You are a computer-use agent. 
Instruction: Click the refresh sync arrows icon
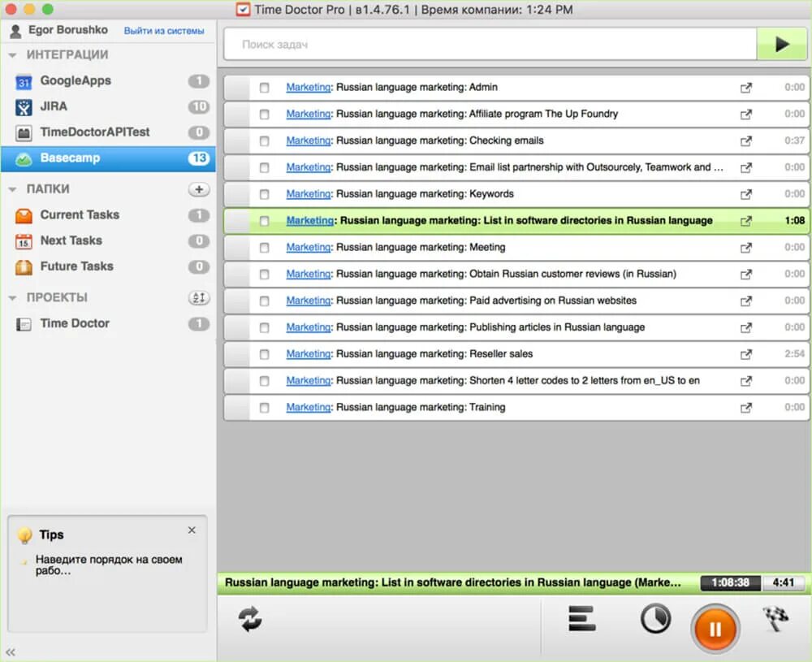[250, 619]
